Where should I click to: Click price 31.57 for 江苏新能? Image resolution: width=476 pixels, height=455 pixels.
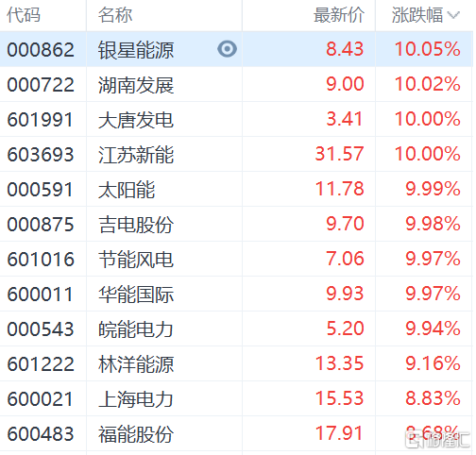[x=340, y=154]
